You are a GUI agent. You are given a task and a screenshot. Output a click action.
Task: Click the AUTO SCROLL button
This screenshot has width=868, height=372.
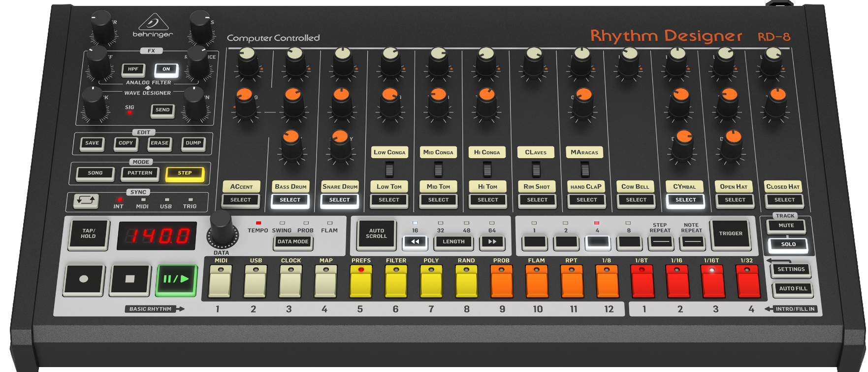tap(376, 234)
